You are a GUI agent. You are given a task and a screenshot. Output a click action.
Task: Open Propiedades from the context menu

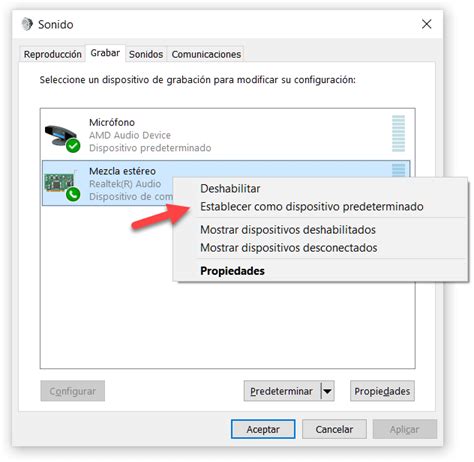[232, 271]
